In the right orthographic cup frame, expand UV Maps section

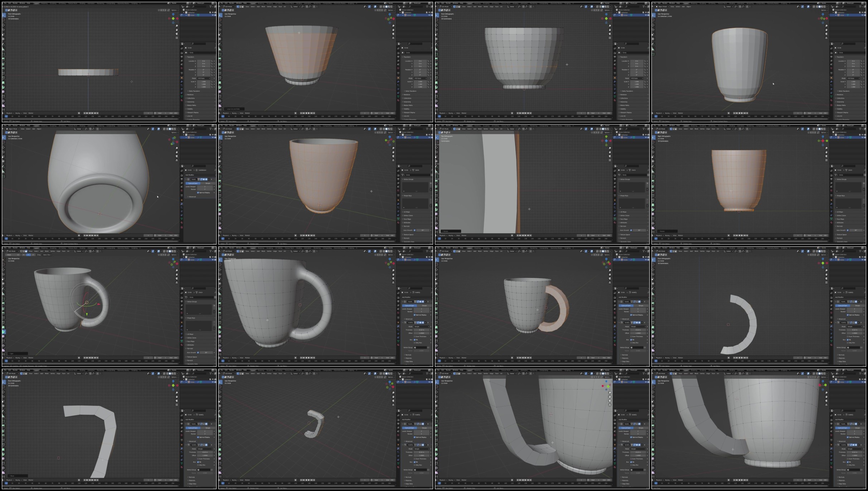840,212
